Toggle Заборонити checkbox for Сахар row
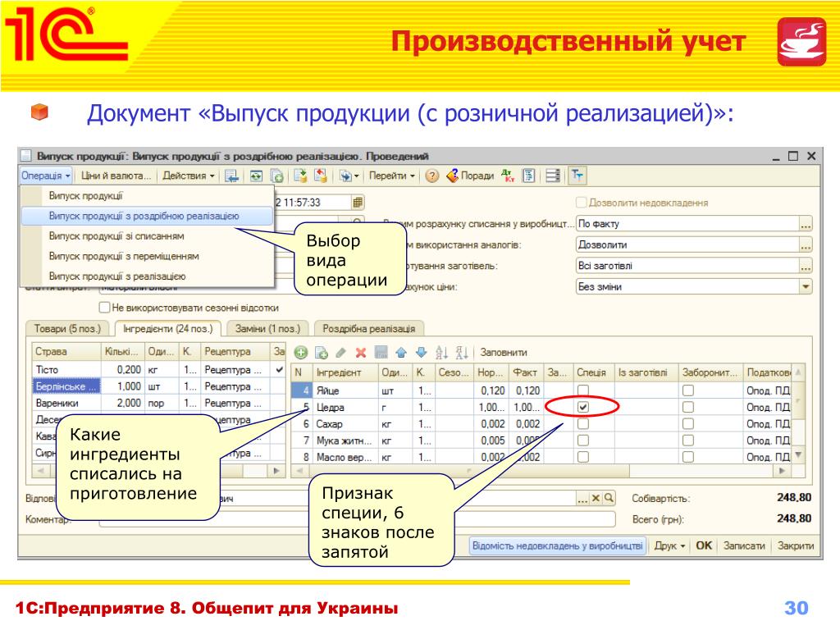Image resolution: width=840 pixels, height=630 pixels. tap(688, 424)
